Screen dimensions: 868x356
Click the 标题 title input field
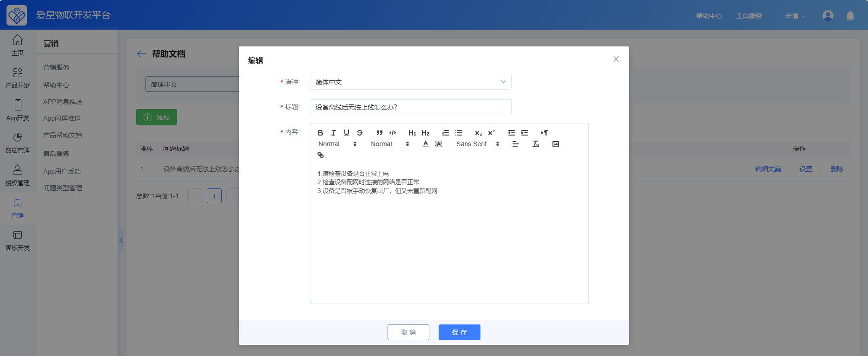tap(410, 107)
